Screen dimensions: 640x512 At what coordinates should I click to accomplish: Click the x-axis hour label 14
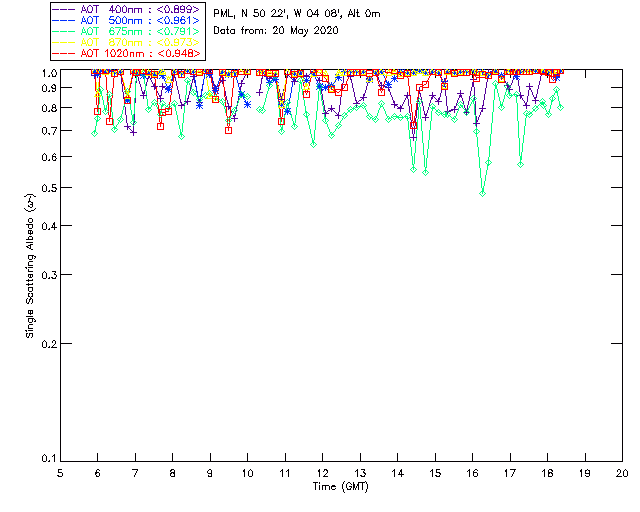(398, 473)
